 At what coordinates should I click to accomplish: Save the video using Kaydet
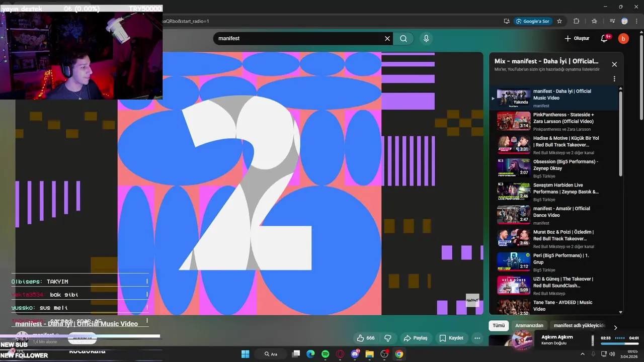coord(451,338)
